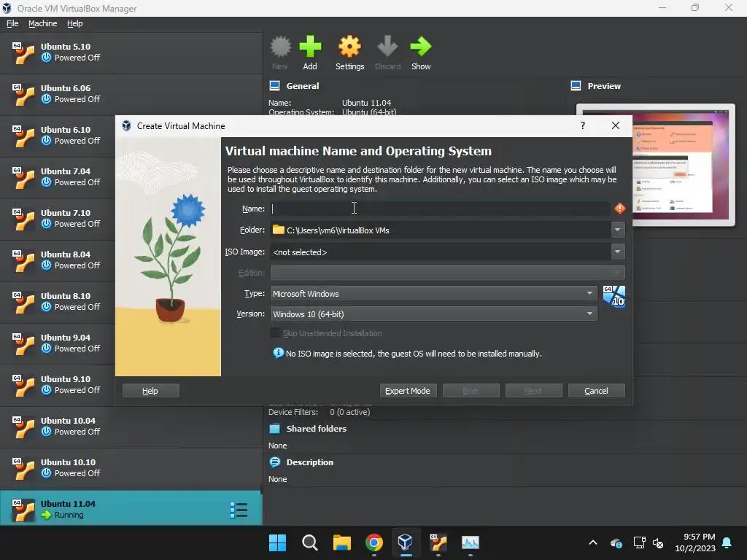Click the network icon in system tray
This screenshot has height=560, width=747.
(x=639, y=542)
